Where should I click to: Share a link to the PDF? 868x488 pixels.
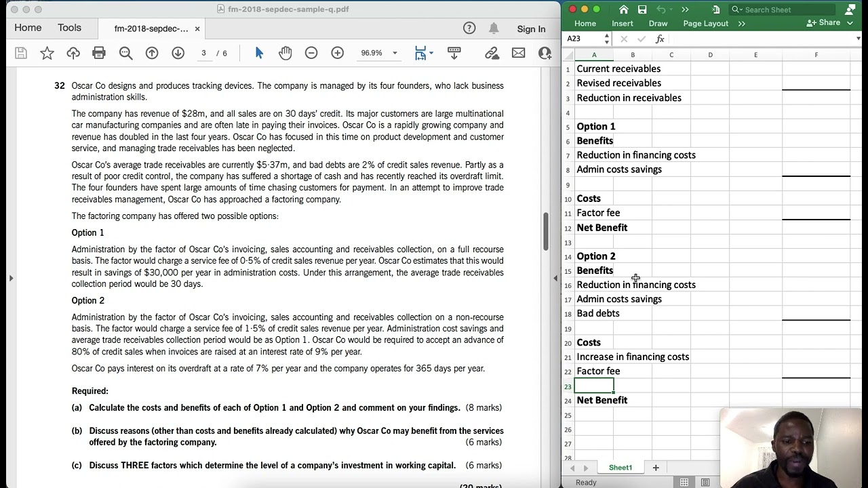[x=492, y=53]
